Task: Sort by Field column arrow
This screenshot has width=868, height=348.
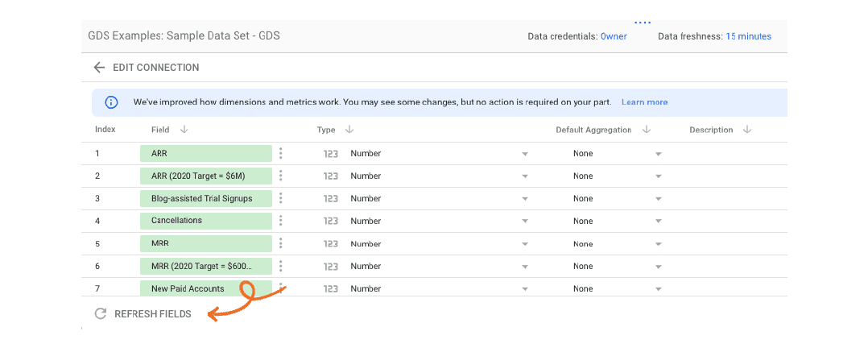Action: pyautogui.click(x=184, y=130)
